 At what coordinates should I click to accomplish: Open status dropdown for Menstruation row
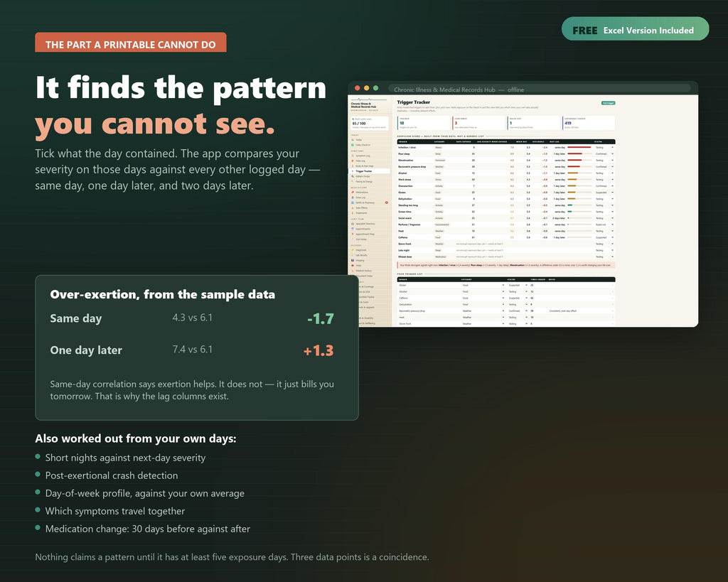[x=612, y=160]
